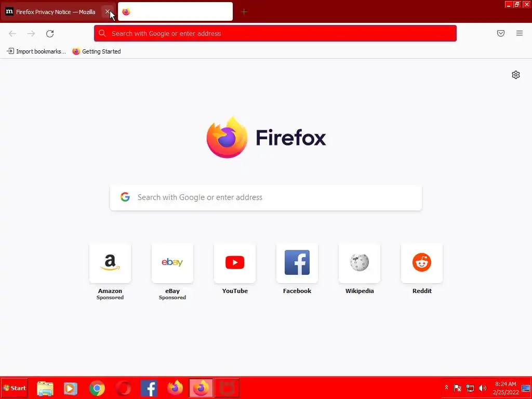The image size is (532, 399).
Task: Open Facebook app from taskbar
Action: (149, 388)
